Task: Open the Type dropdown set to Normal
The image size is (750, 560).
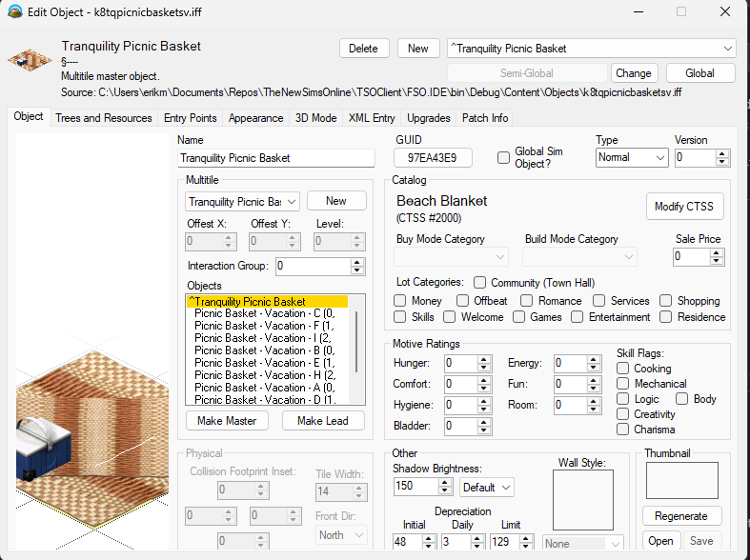Action: click(x=632, y=158)
